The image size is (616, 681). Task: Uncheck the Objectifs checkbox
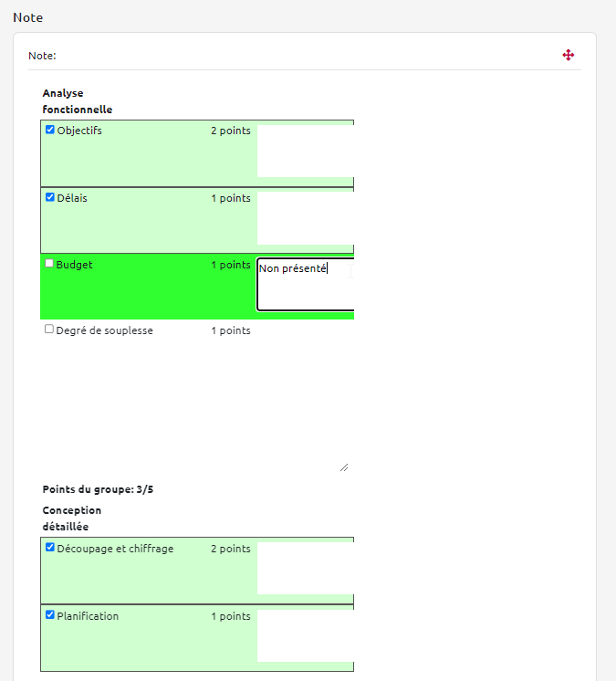50,130
